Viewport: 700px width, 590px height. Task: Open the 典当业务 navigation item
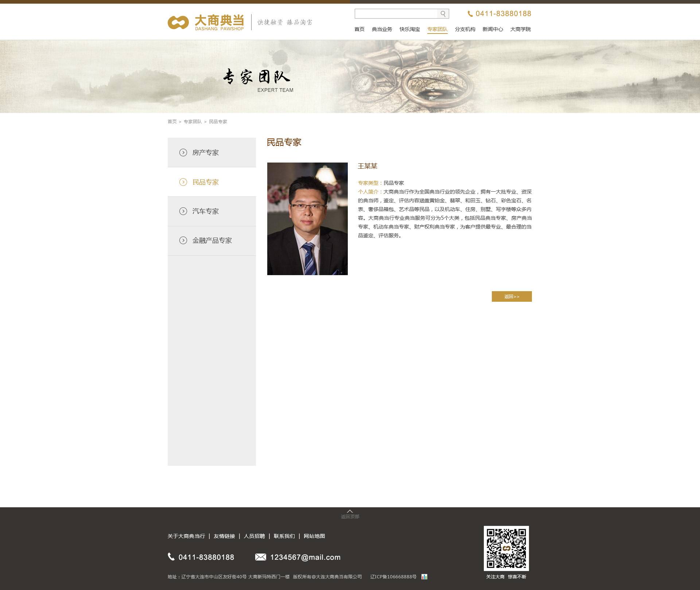[382, 29]
